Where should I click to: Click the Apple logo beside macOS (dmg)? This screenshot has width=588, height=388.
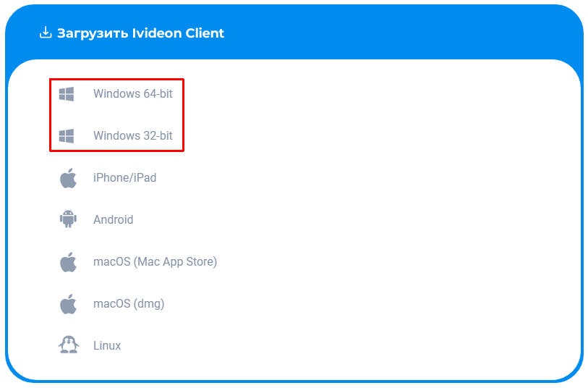pos(68,304)
